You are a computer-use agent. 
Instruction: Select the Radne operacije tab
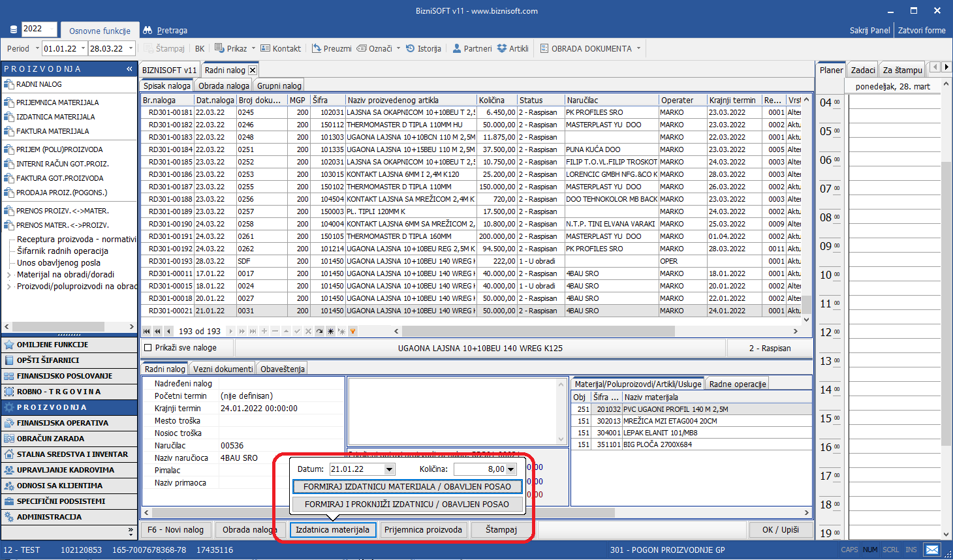(737, 384)
